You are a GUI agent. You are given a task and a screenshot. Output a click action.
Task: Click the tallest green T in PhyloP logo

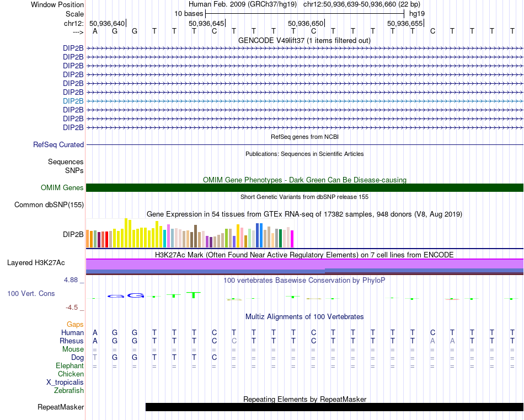point(194,295)
